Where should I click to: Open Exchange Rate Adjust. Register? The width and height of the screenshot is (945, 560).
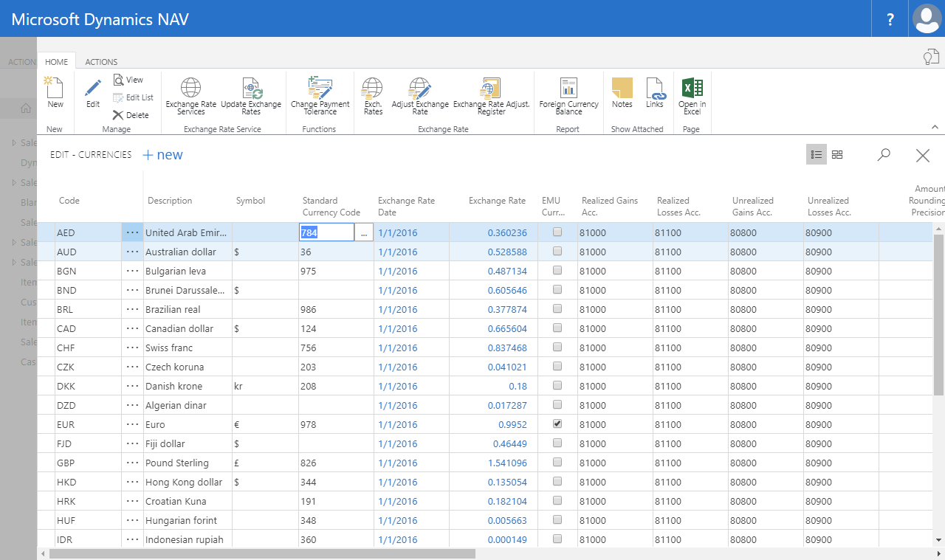(x=492, y=97)
